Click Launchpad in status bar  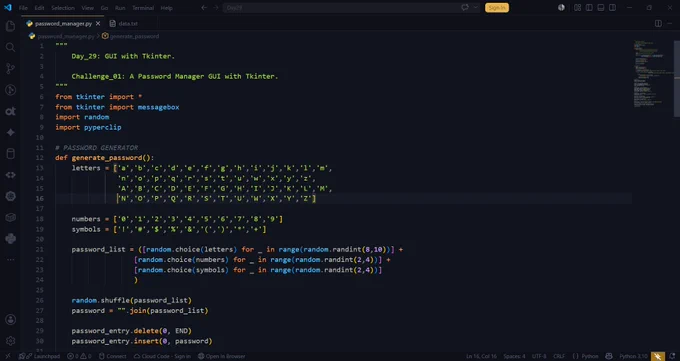pyautogui.click(x=39, y=356)
